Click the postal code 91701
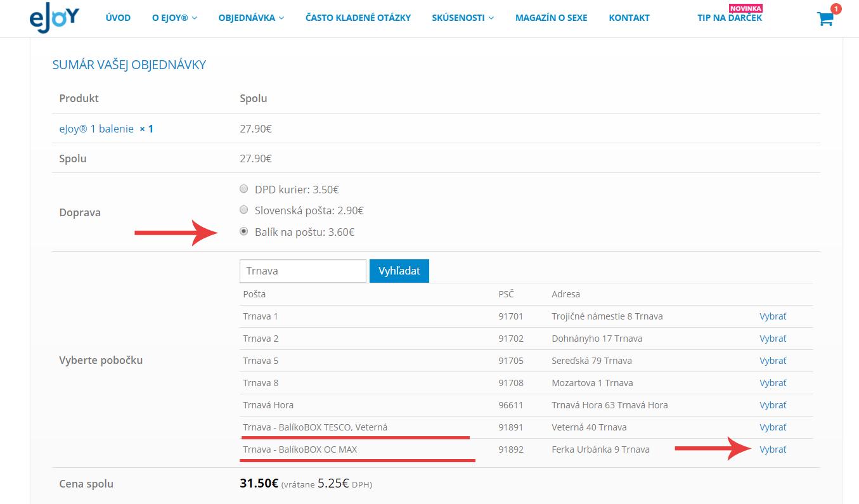The height and width of the screenshot is (504, 859). click(511, 316)
